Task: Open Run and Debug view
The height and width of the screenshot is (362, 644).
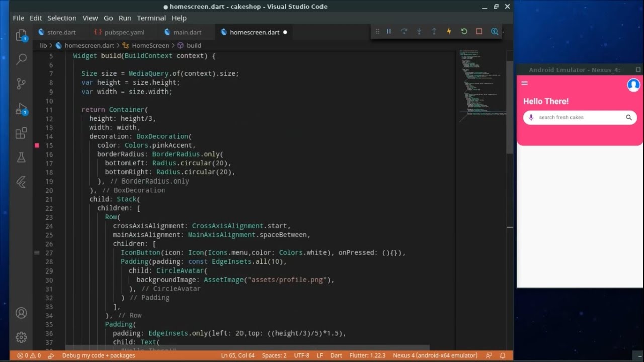Action: [21, 109]
